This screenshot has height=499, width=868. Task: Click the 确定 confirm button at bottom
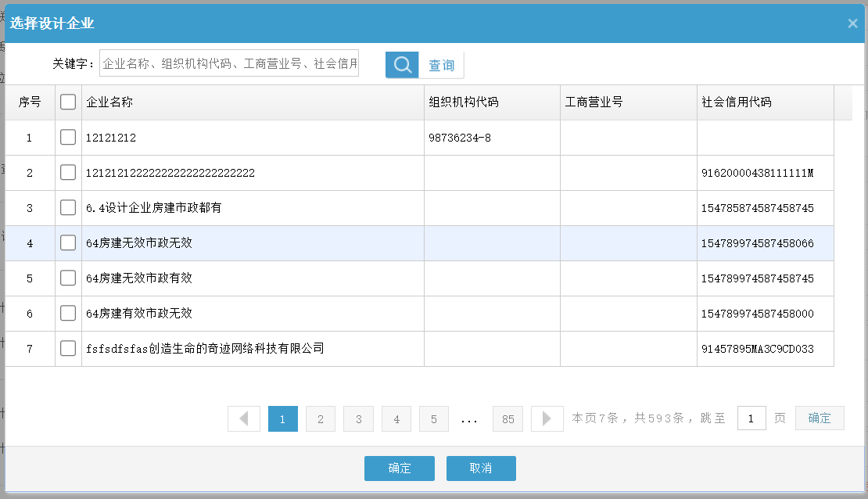(399, 468)
